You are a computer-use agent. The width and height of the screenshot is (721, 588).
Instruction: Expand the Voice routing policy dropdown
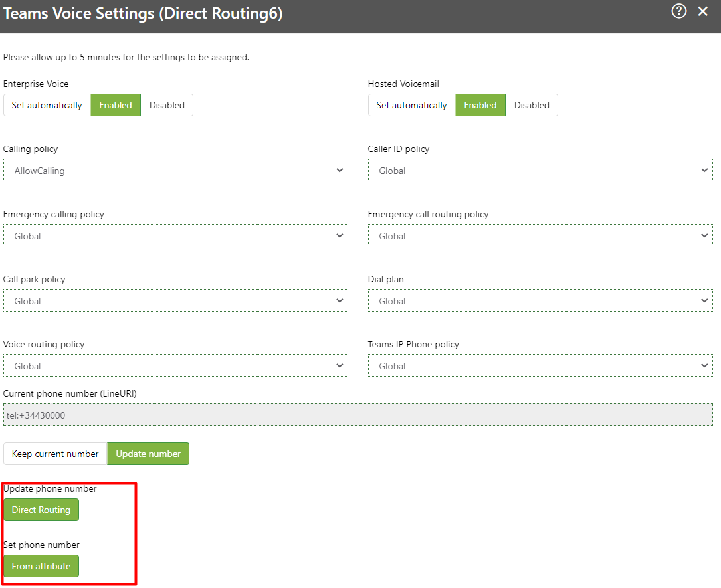[175, 366]
